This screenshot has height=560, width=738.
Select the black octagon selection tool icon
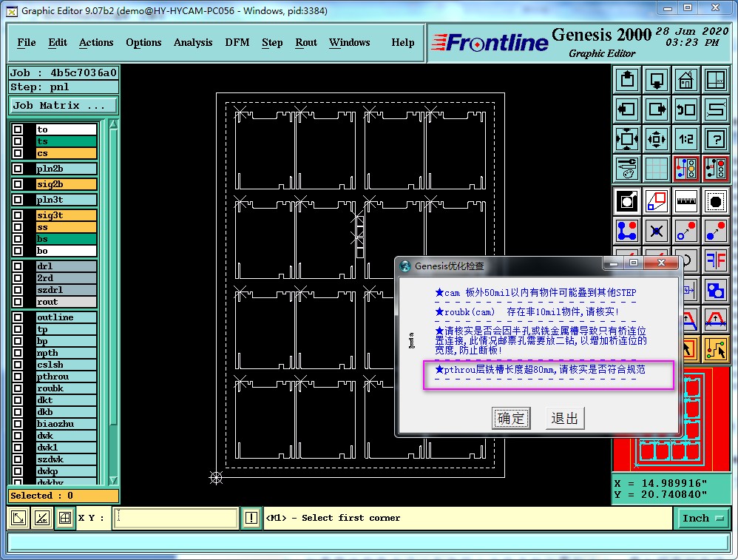pos(715,201)
